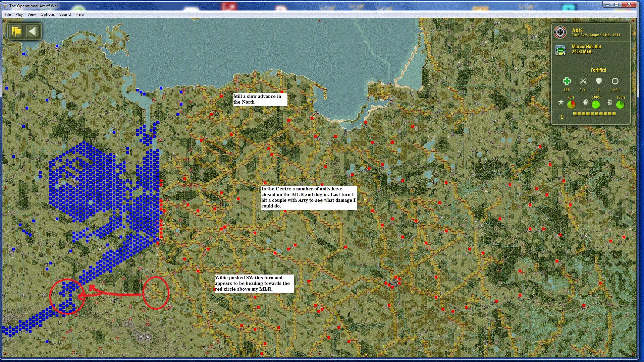Click the Fortified status label

[x=598, y=70]
